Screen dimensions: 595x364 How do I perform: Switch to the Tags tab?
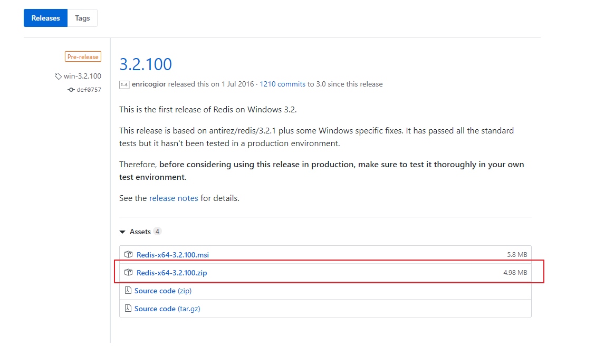[x=82, y=18]
